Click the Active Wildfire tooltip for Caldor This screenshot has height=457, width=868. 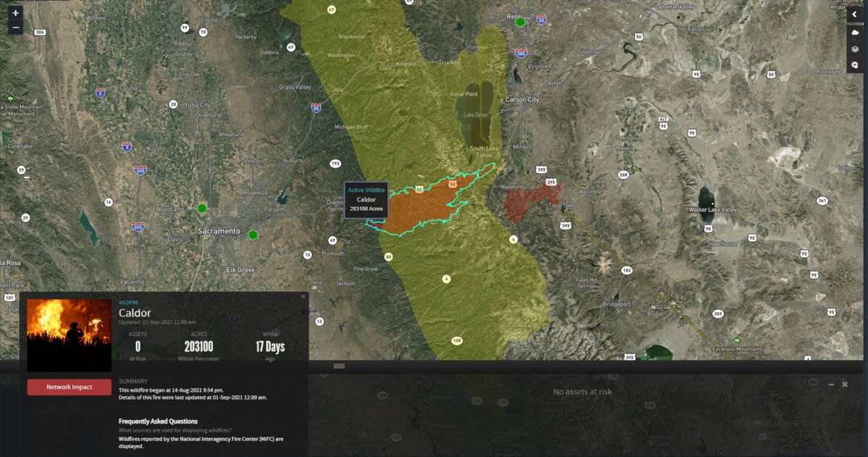[x=366, y=199]
